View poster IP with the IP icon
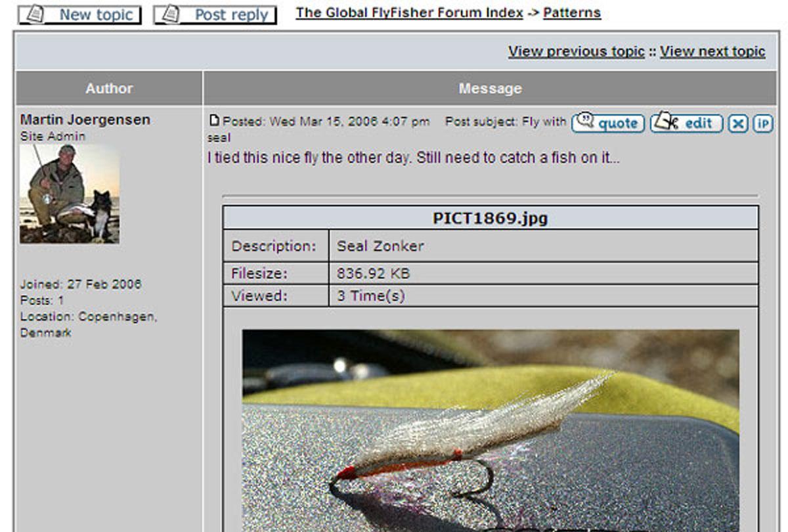Viewport: 788px width, 532px height. click(x=762, y=123)
